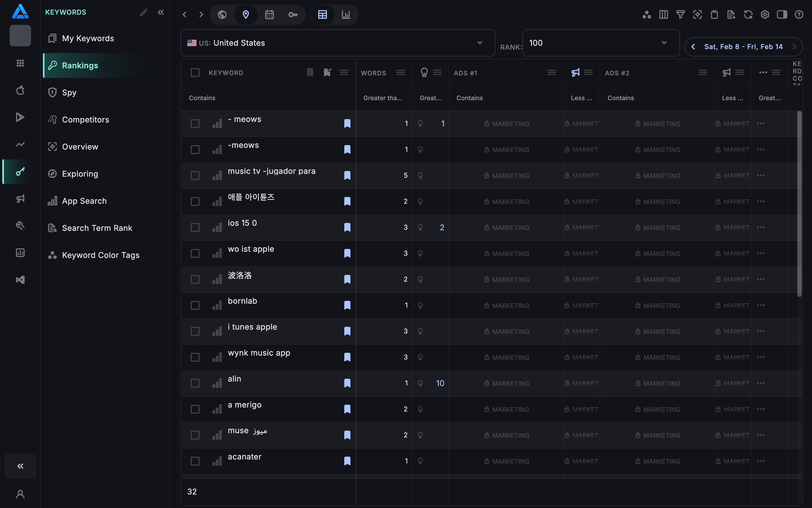812x508 pixels.
Task: Open the megaphone ads section in left rail
Action: [x=20, y=199]
